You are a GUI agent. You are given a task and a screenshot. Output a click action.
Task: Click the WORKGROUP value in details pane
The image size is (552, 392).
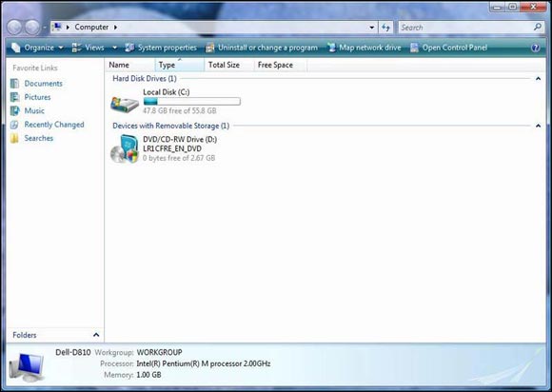pyautogui.click(x=160, y=352)
